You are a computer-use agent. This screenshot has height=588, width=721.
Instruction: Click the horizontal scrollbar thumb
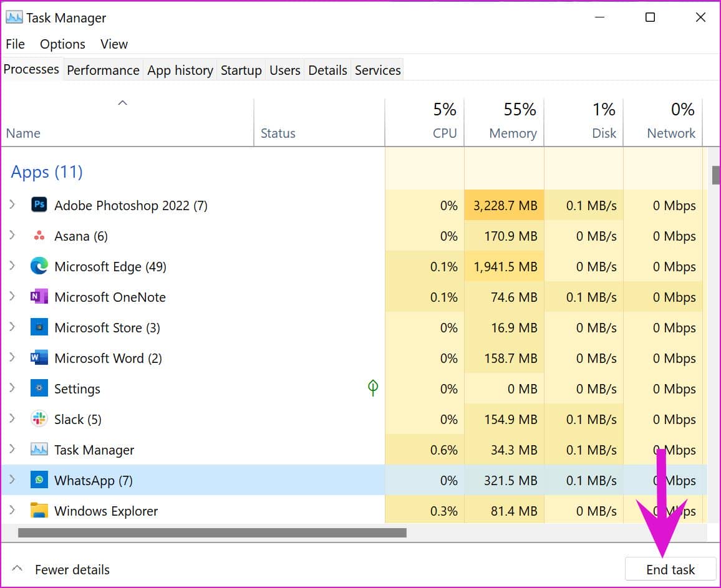coord(212,533)
